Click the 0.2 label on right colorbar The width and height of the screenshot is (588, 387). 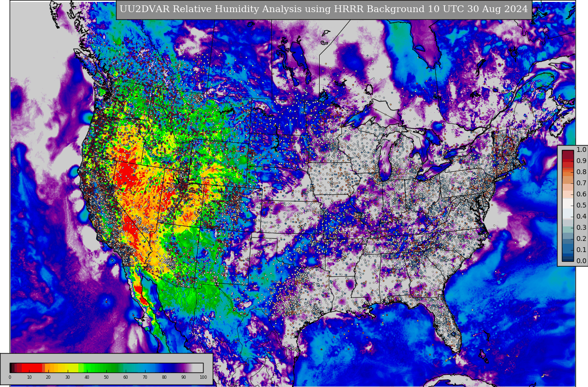point(581,239)
